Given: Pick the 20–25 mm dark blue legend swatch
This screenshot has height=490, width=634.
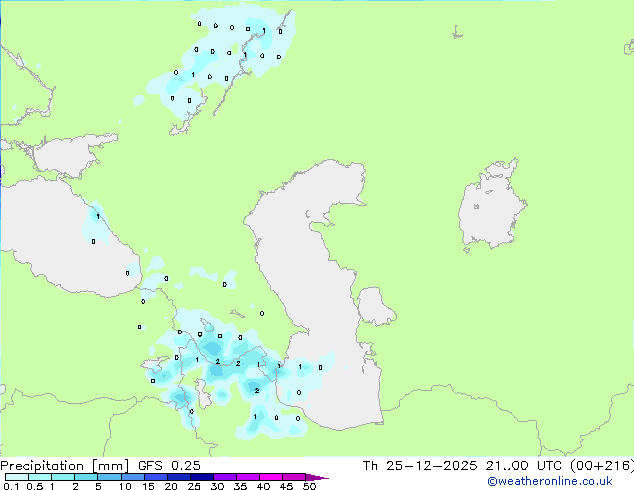Looking at the screenshot, I should click(x=182, y=477).
